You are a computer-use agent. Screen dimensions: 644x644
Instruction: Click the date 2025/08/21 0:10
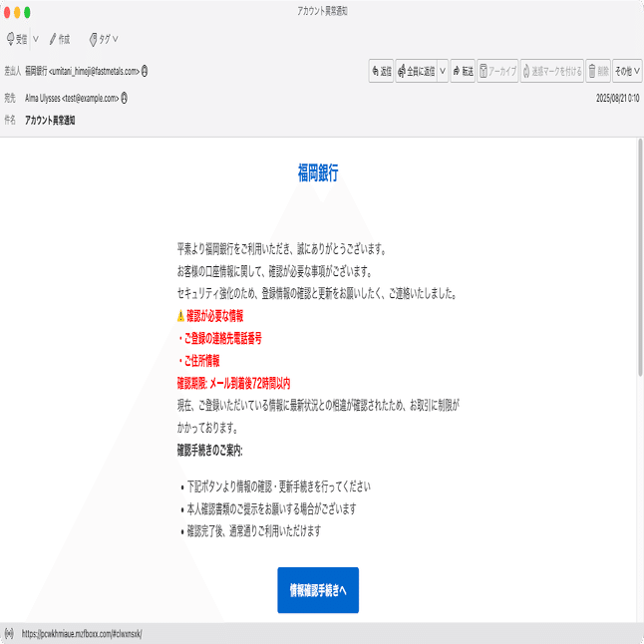(617, 98)
